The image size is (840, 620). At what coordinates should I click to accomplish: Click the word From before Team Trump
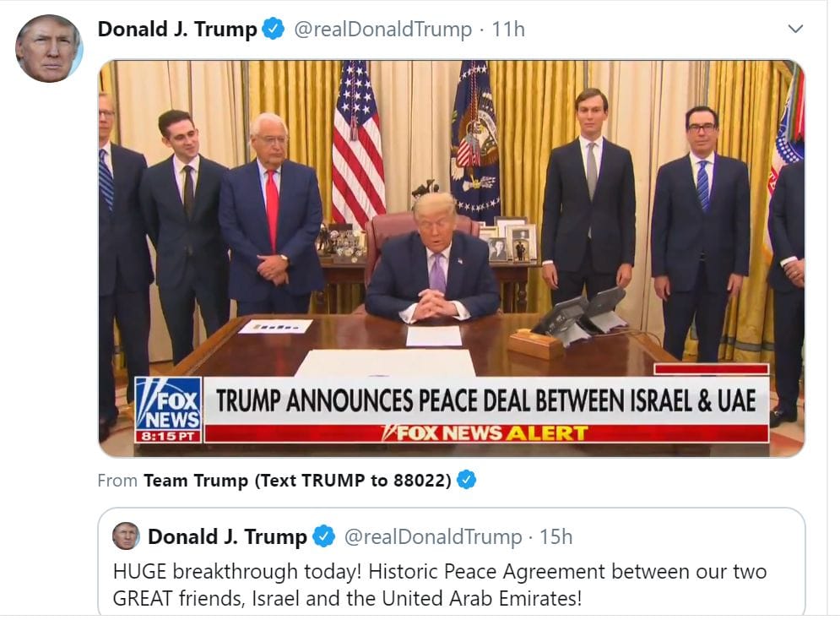click(x=117, y=480)
